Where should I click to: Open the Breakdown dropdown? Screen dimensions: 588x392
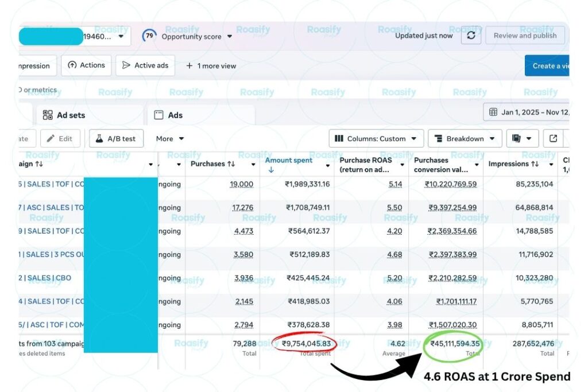[x=465, y=138]
